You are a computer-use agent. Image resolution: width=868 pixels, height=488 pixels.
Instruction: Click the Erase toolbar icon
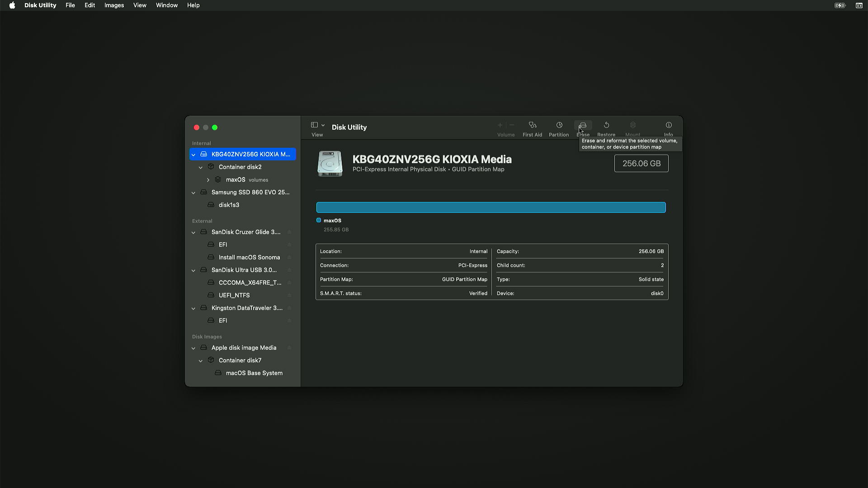pos(583,125)
